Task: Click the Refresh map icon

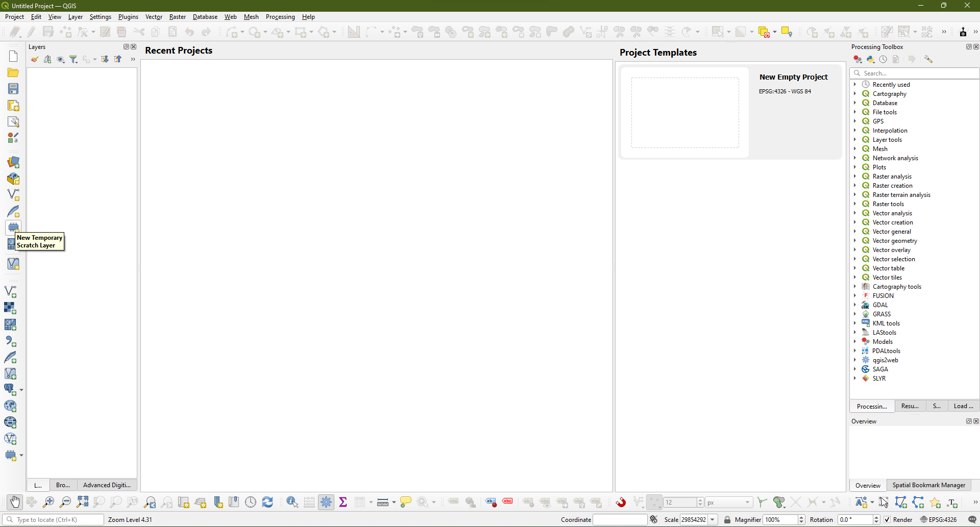Action: pos(267,502)
